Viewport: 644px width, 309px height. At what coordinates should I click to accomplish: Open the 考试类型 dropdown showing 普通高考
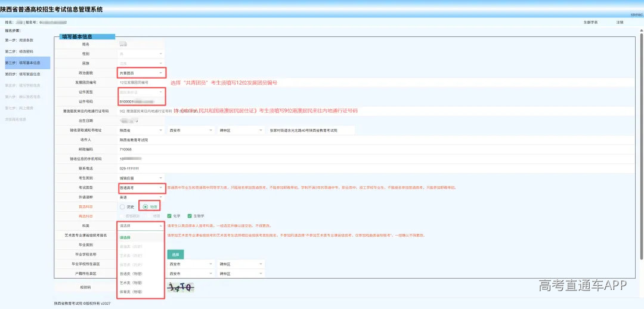pos(141,187)
